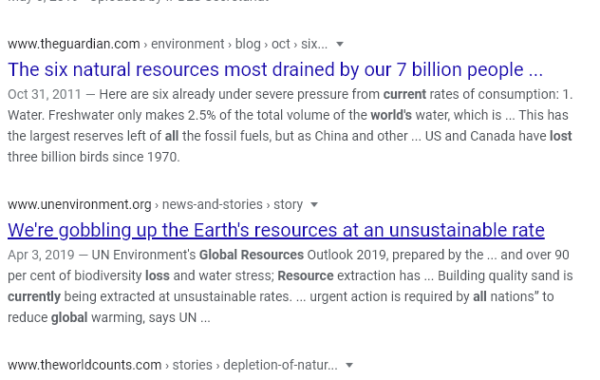The height and width of the screenshot is (380, 600).
Task: Open the Guardian result options arrow
Action: (339, 44)
